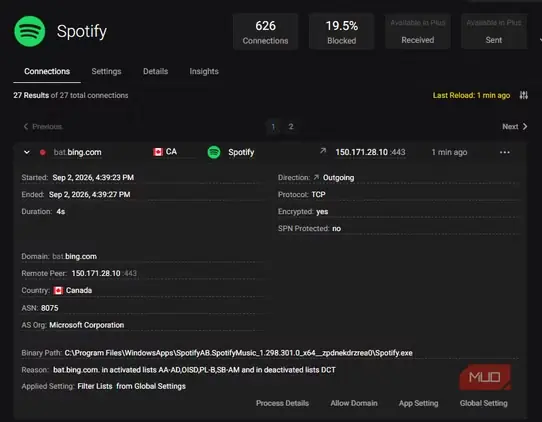The image size is (542, 422).
Task: Open the Insights tab
Action: point(204,71)
